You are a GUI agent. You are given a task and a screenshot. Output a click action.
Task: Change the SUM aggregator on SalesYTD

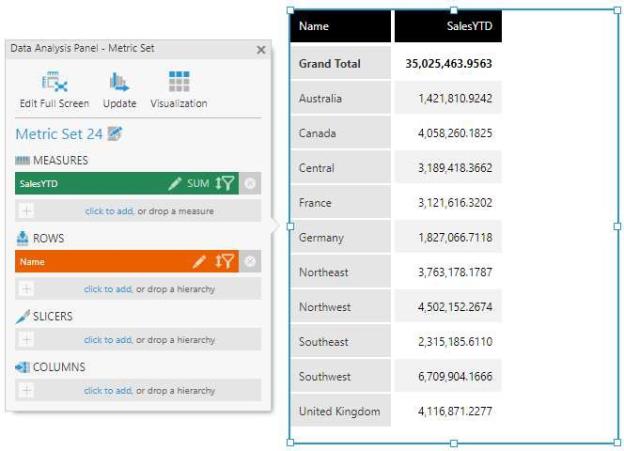[198, 184]
